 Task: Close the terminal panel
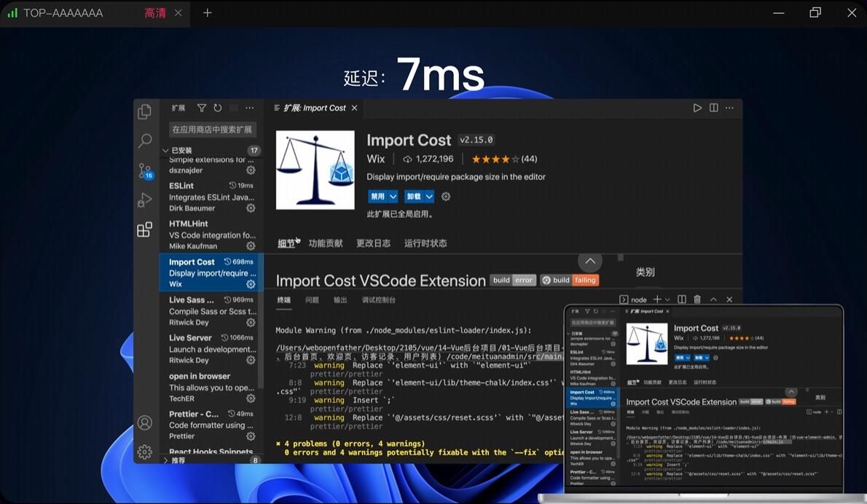point(729,299)
